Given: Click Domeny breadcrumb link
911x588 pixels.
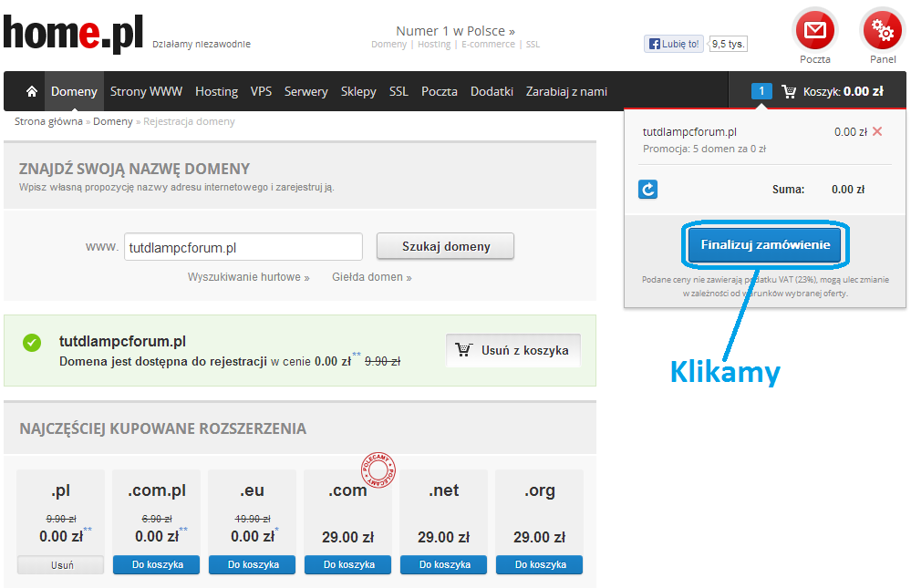Looking at the screenshot, I should point(113,121).
